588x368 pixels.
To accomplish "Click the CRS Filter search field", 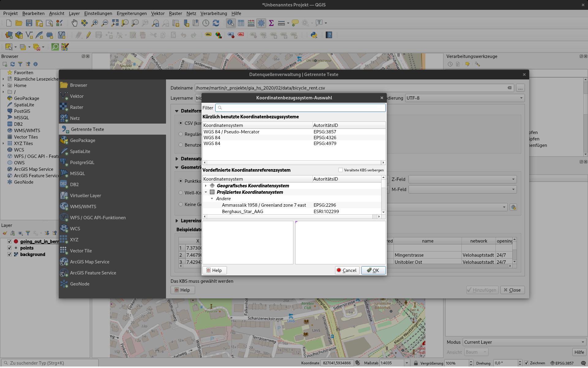I will [x=300, y=108].
